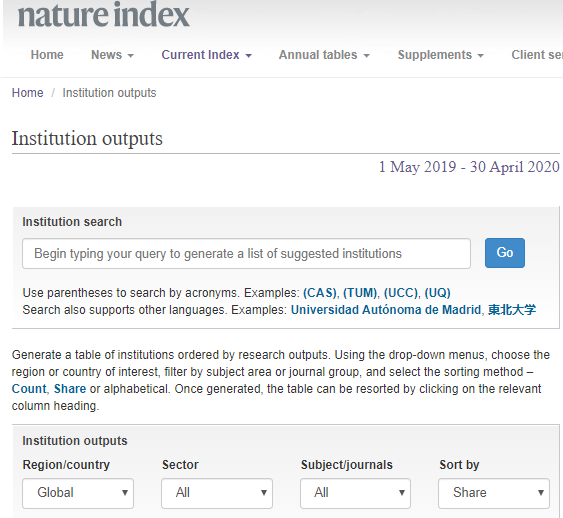Try the (UQ) acronym example

pos(437,293)
